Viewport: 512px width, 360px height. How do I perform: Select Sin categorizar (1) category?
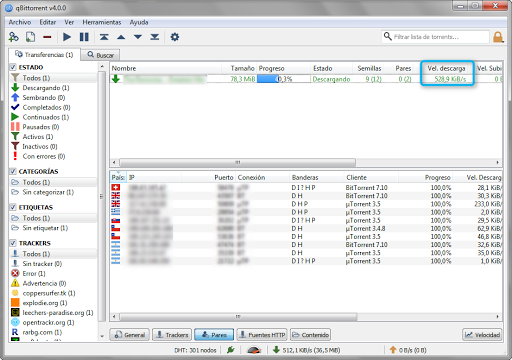pos(53,192)
